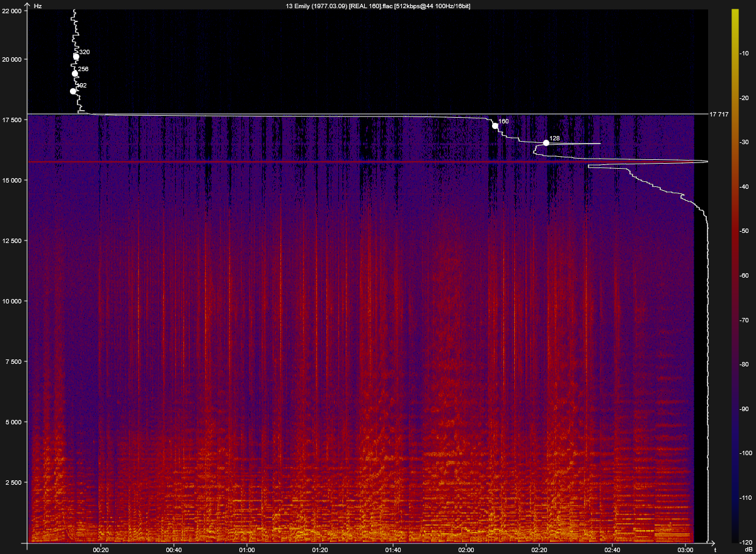Click the '-110' dB scale label
The width and height of the screenshot is (756, 554).
745,497
